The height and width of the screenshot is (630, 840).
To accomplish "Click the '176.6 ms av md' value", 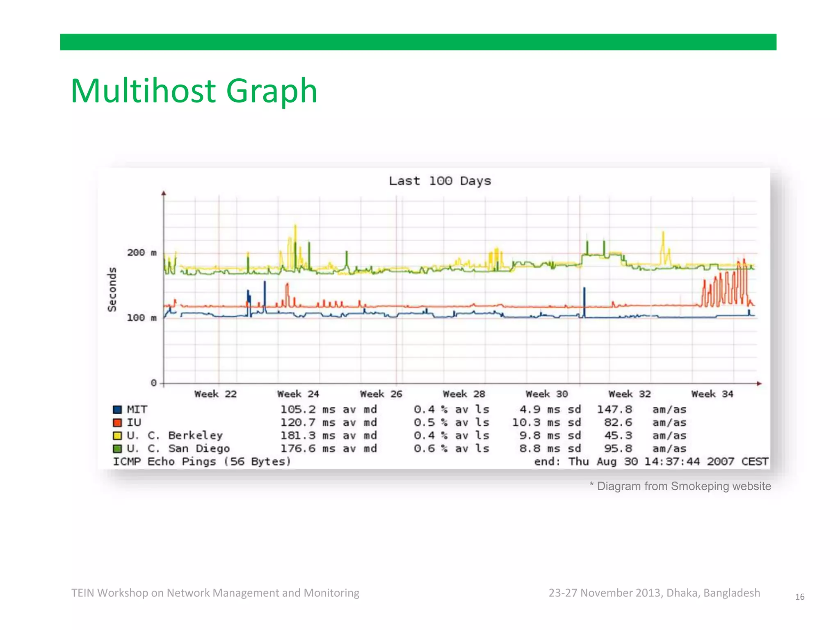I will coord(329,449).
